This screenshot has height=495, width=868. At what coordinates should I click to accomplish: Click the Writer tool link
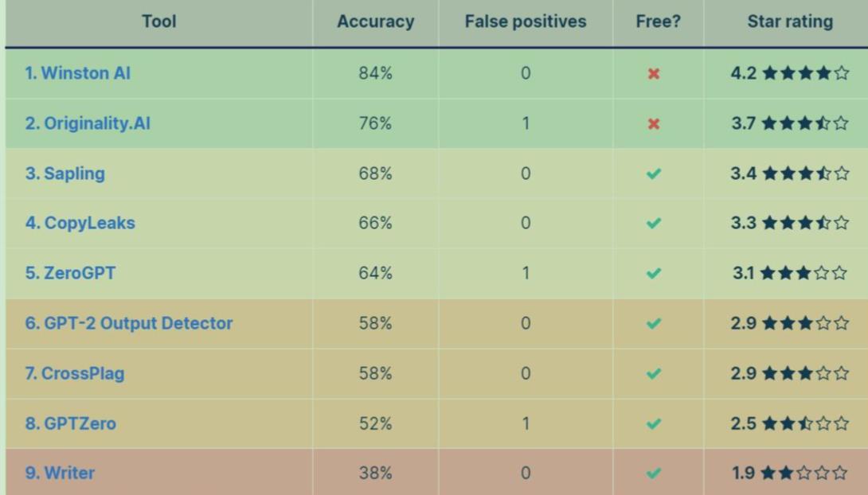tap(60, 473)
